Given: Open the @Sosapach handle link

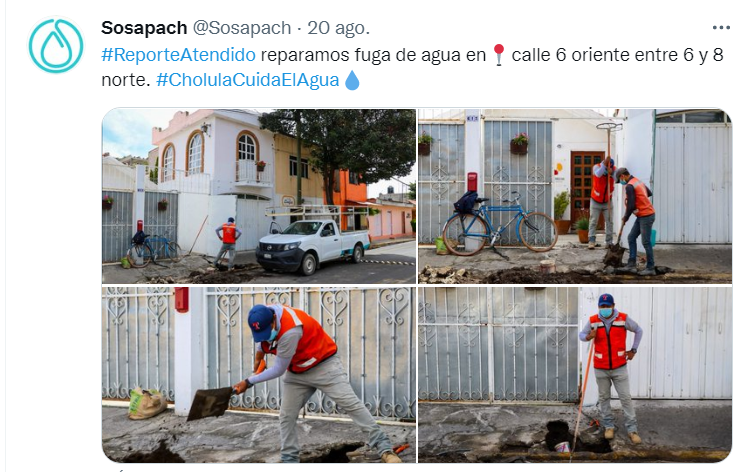Looking at the screenshot, I should 242,28.
